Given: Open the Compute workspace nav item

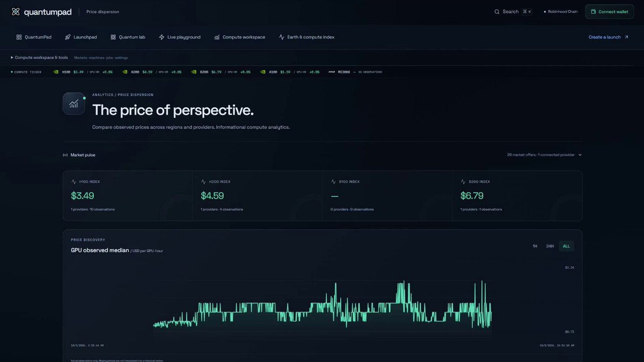Looking at the screenshot, I should coord(239,37).
